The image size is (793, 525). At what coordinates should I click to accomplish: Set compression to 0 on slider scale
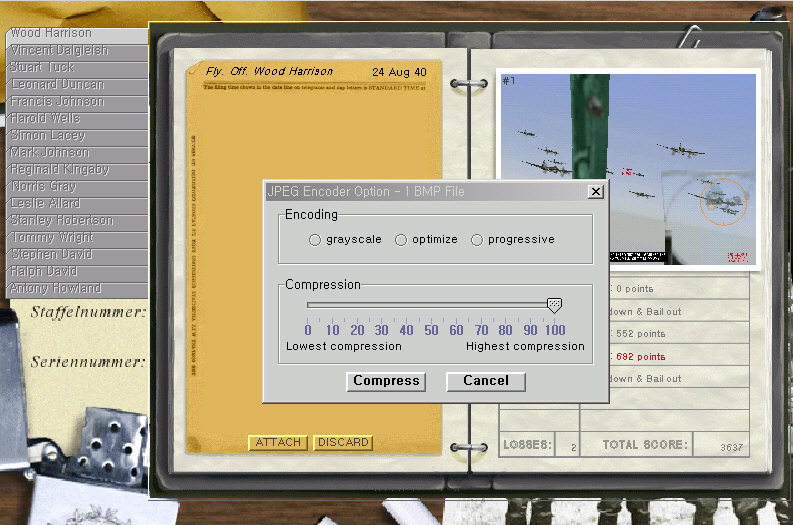[307, 330]
